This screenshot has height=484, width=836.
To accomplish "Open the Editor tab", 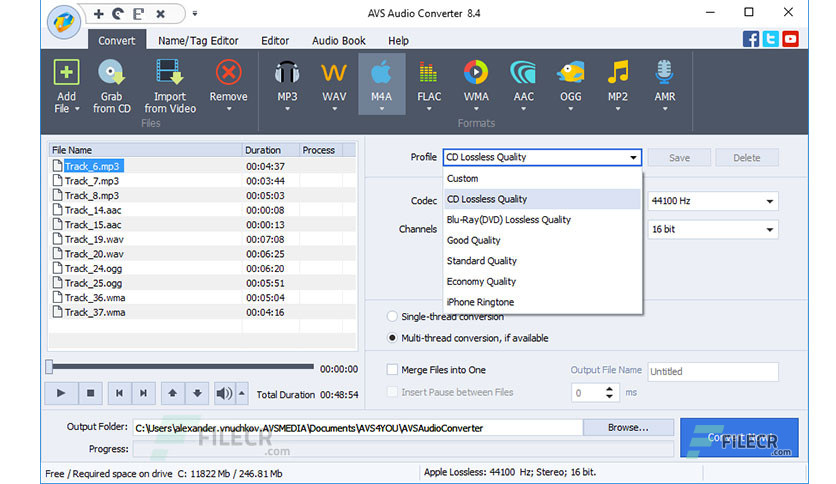I will [x=275, y=41].
